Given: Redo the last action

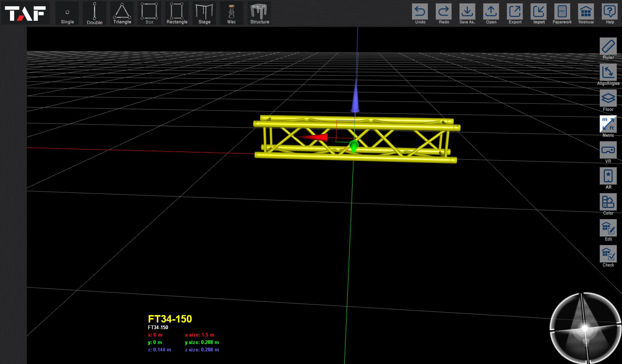Looking at the screenshot, I should tap(444, 14).
